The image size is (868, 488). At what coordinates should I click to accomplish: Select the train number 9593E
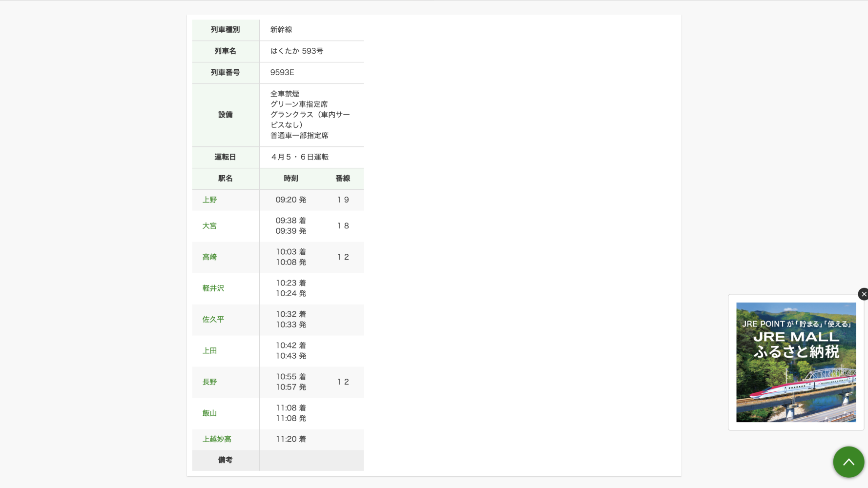(x=282, y=73)
